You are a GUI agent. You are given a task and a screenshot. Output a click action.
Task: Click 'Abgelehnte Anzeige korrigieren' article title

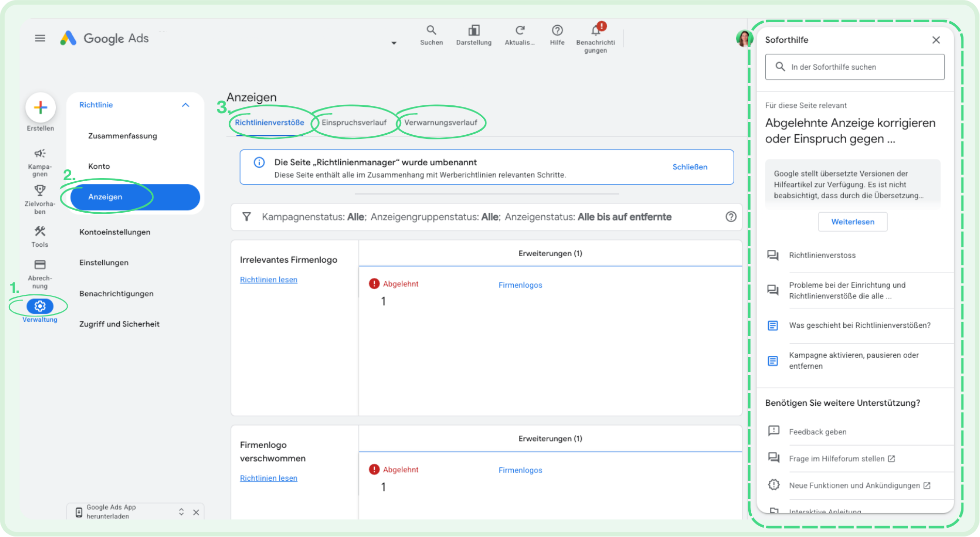850,131
